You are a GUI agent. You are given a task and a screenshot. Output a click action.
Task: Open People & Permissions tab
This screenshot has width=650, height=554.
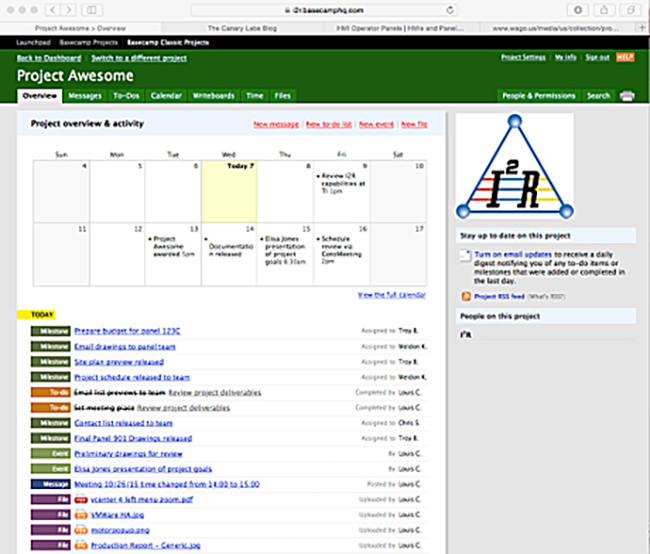(x=538, y=96)
